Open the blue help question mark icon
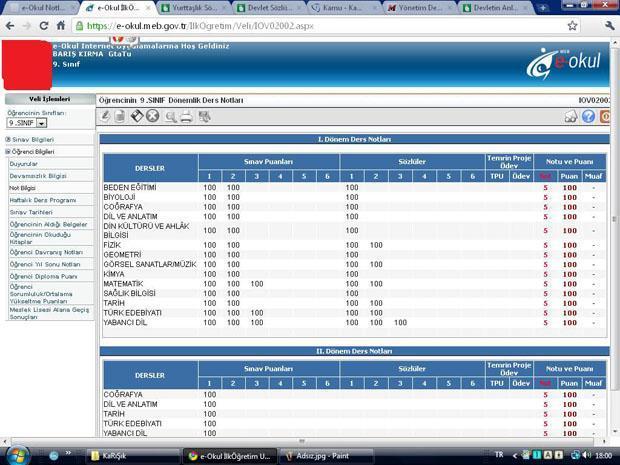This screenshot has height=465, width=620. [x=589, y=117]
